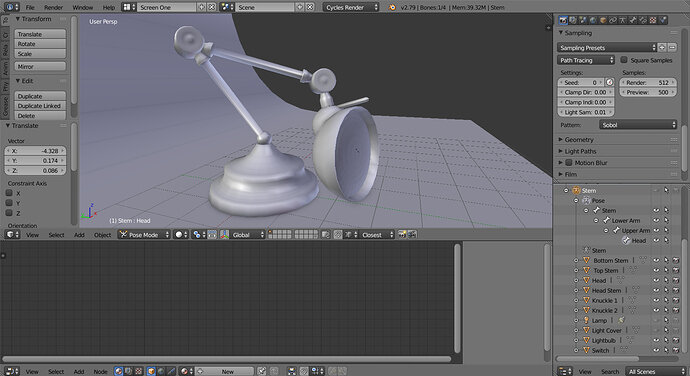Click the Mirror button
Screen dimensions: 690x376
[40, 66]
